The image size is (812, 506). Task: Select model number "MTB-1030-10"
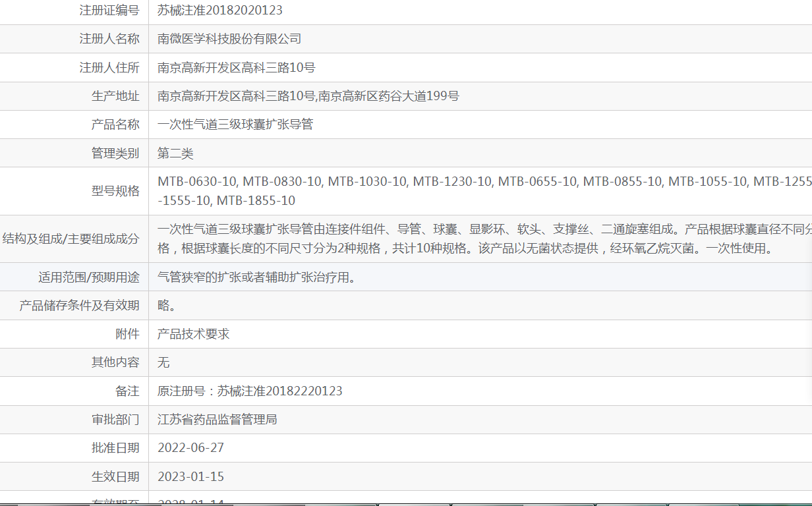click(368, 182)
